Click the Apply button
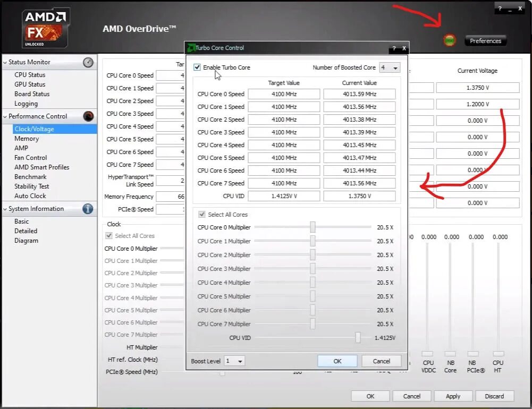Viewport: 532px width, 409px height. [453, 396]
